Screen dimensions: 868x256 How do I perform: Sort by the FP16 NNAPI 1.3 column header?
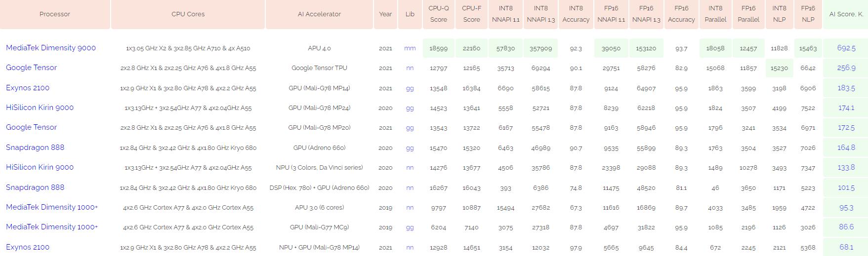(x=646, y=14)
